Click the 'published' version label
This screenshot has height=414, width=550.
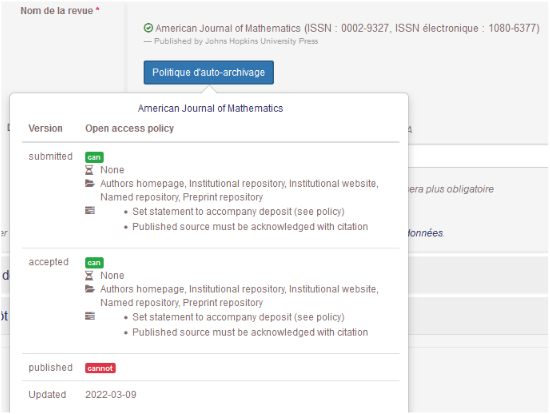(x=51, y=368)
